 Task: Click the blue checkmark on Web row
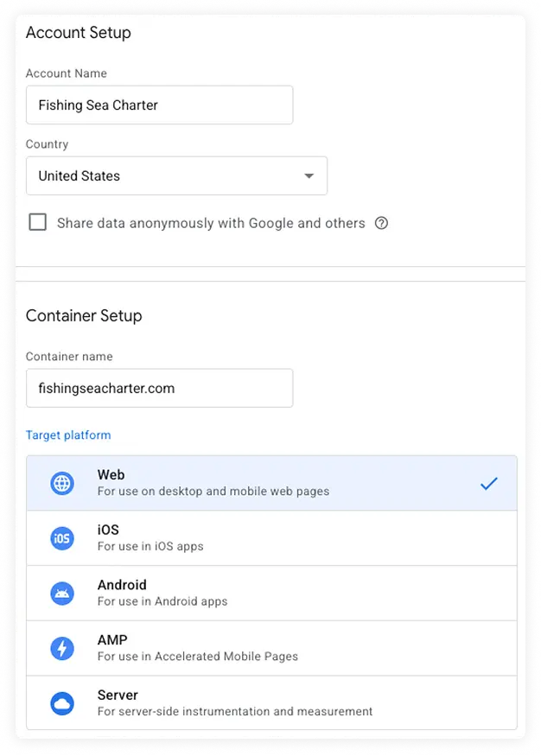click(489, 483)
